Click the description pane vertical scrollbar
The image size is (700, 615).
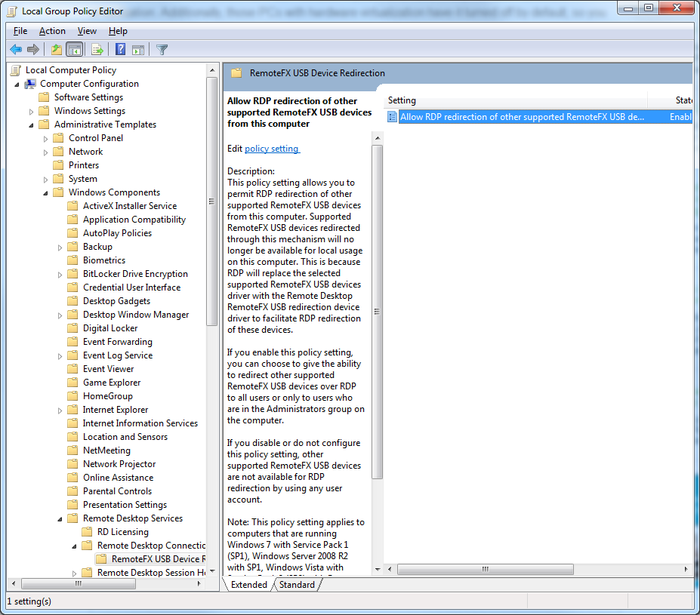(x=378, y=309)
